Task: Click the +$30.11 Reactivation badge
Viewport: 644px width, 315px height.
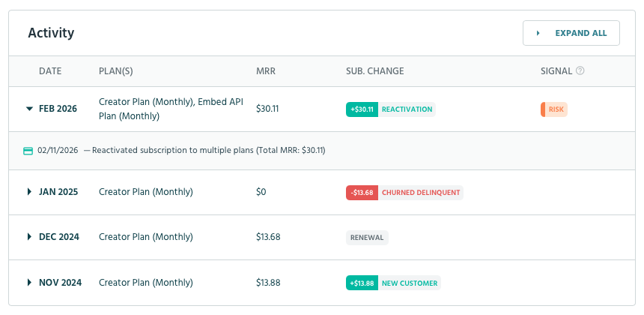Action: (391, 109)
